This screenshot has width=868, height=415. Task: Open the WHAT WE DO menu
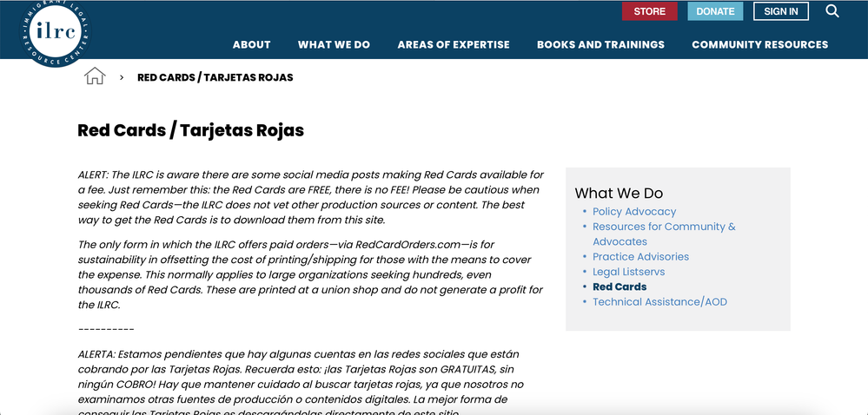pos(334,44)
